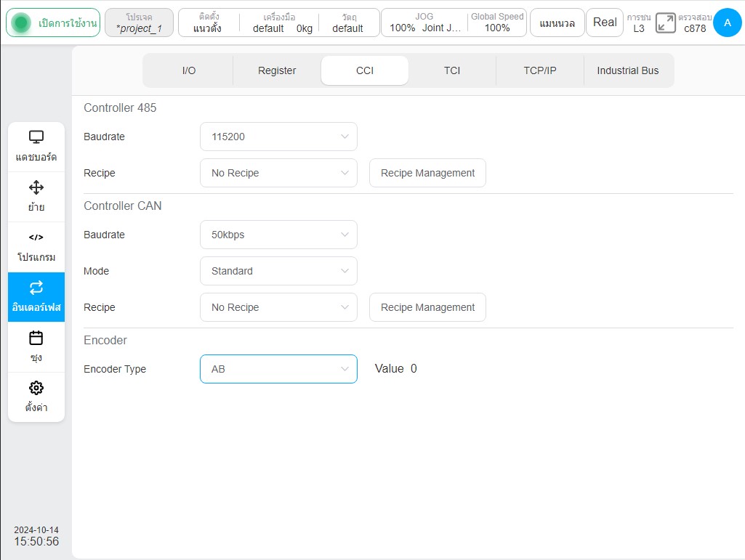Open Controller 485 Recipe dropdown
Viewport: 745px width, 560px height.
click(278, 173)
